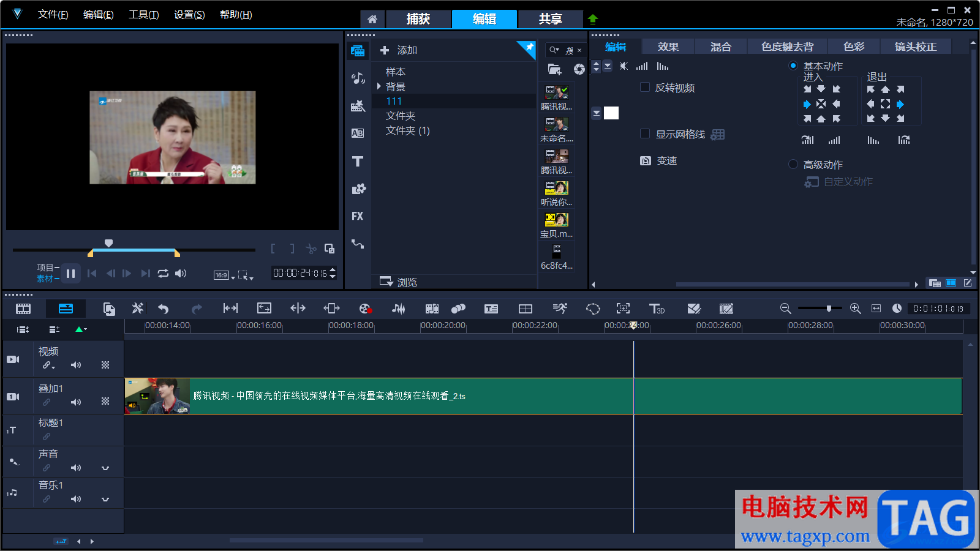The image size is (980, 551).
Task: Click the Browse button in library
Action: coord(399,282)
